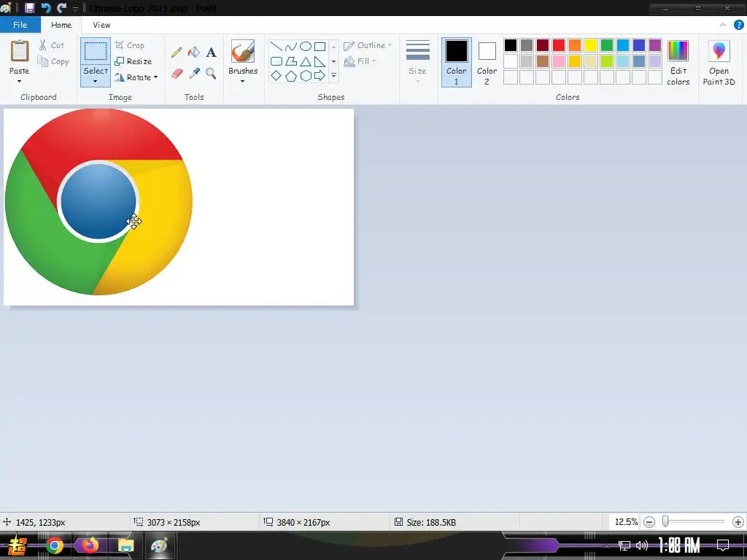Screen dimensions: 747x560
Task: Open the notification center icon
Action: 723,545
